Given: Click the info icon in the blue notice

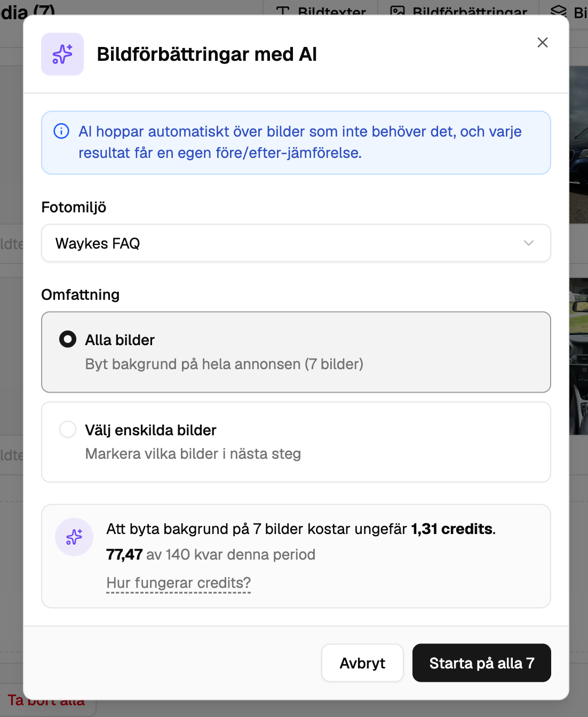Looking at the screenshot, I should (x=61, y=131).
